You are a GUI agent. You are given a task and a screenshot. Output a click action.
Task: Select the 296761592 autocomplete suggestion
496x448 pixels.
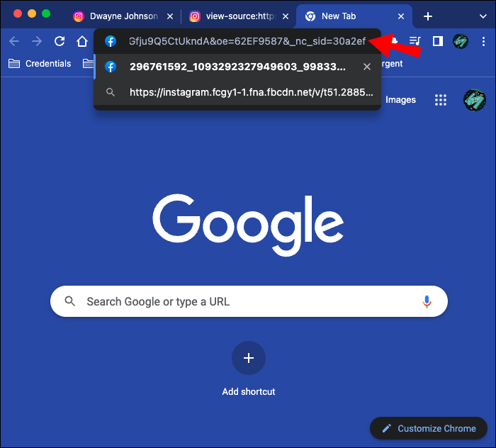[237, 67]
